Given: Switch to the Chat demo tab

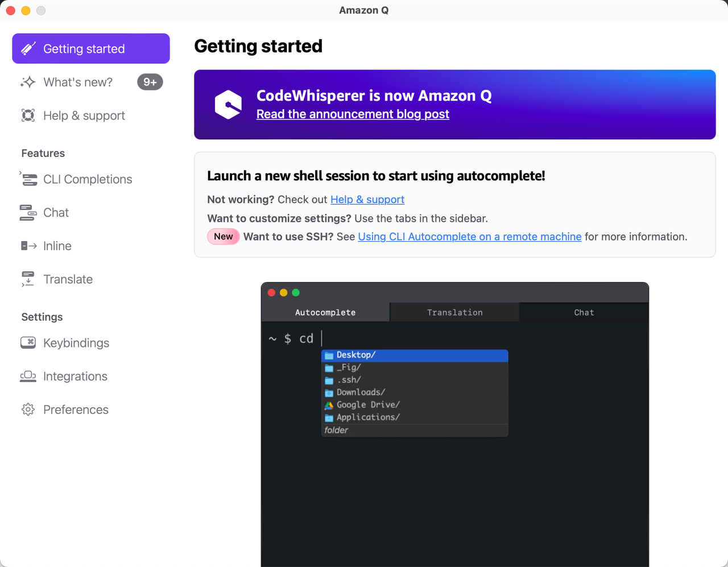Looking at the screenshot, I should pos(584,312).
